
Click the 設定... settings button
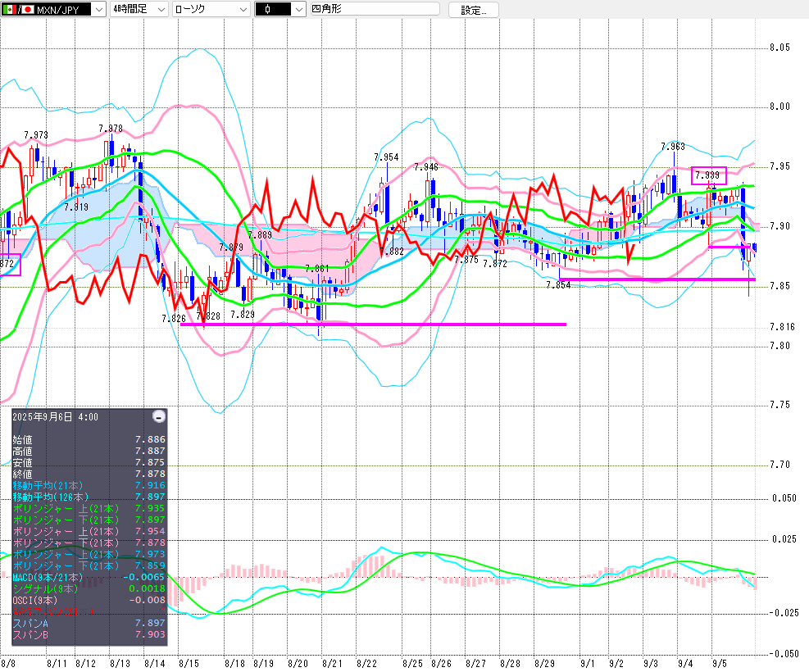(473, 10)
